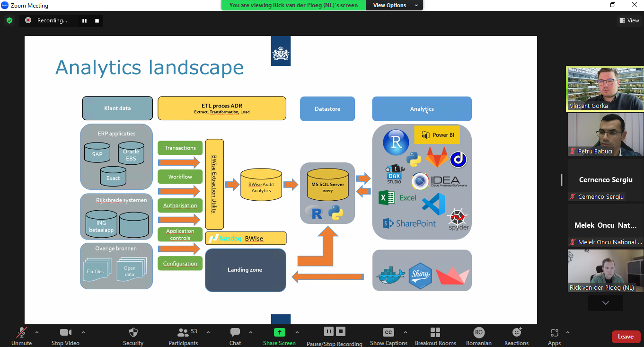Image resolution: width=644 pixels, height=347 pixels.
Task: Expand caption options arrow beside Show Captions
Action: coord(405,332)
